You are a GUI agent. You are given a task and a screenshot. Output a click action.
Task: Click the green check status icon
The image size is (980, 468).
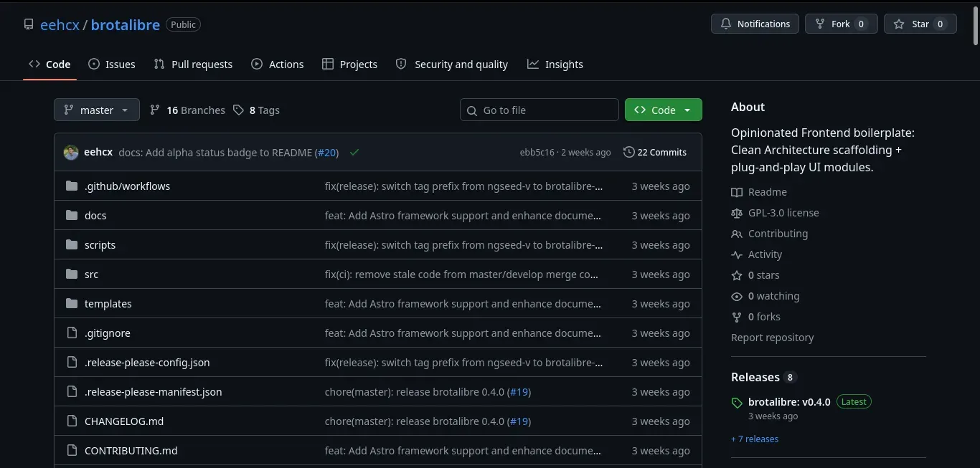[354, 152]
